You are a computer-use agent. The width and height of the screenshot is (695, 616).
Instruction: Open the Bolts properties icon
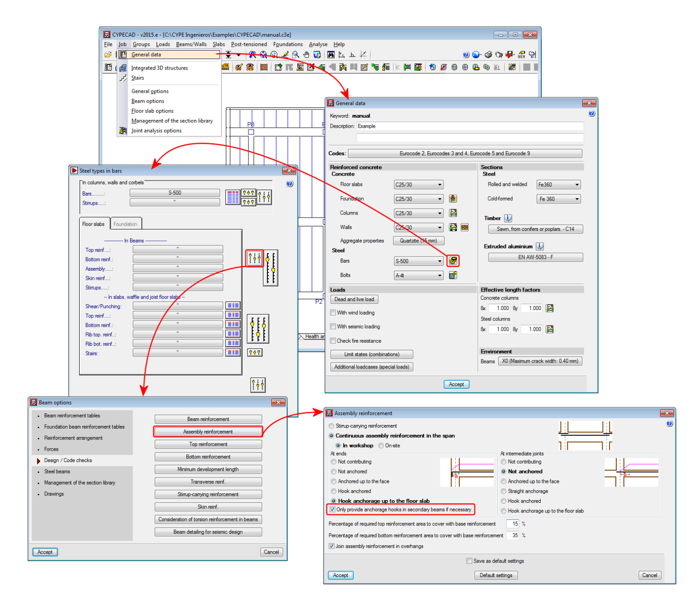point(453,275)
